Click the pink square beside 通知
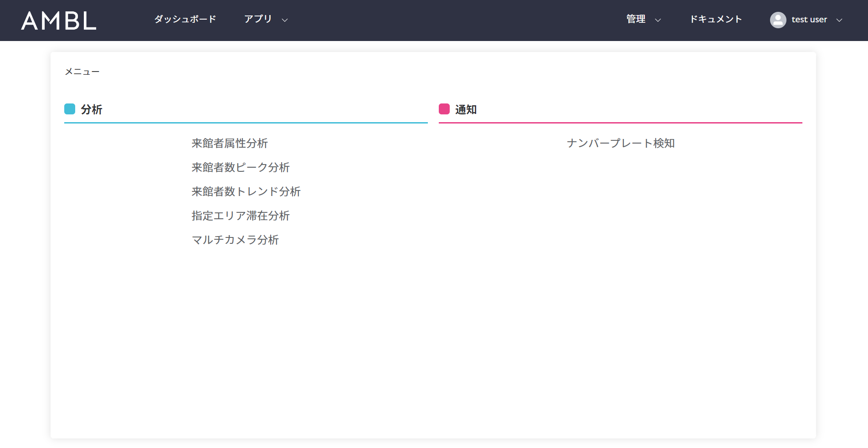The image size is (868, 448). 444,109
